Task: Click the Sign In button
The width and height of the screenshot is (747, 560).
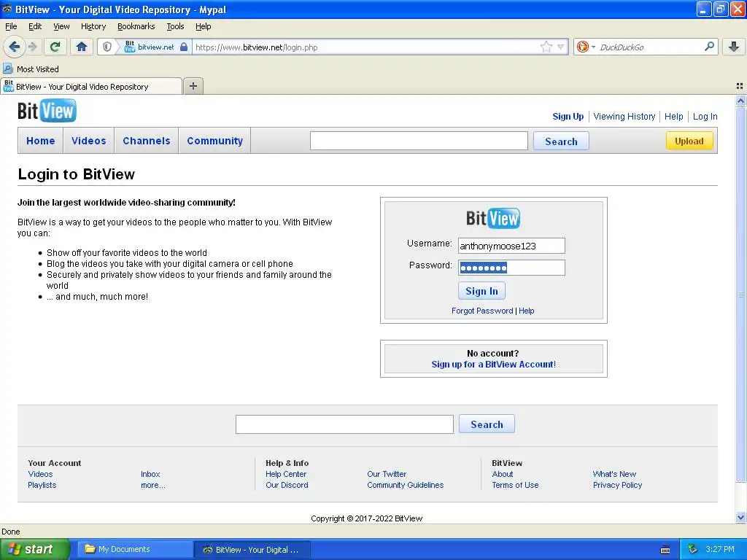Action: 481,291
